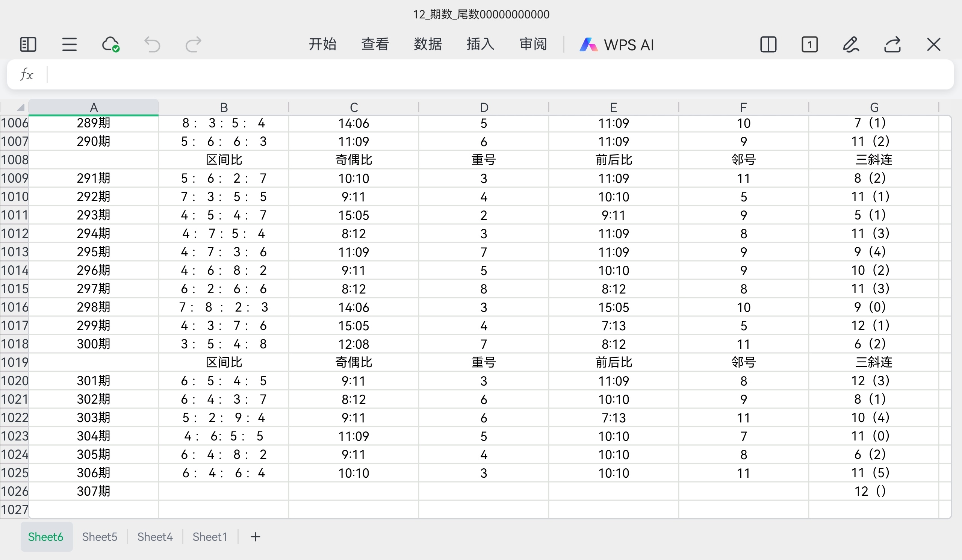Select the cell containing 307期
Viewport: 962px width, 560px height.
[94, 491]
